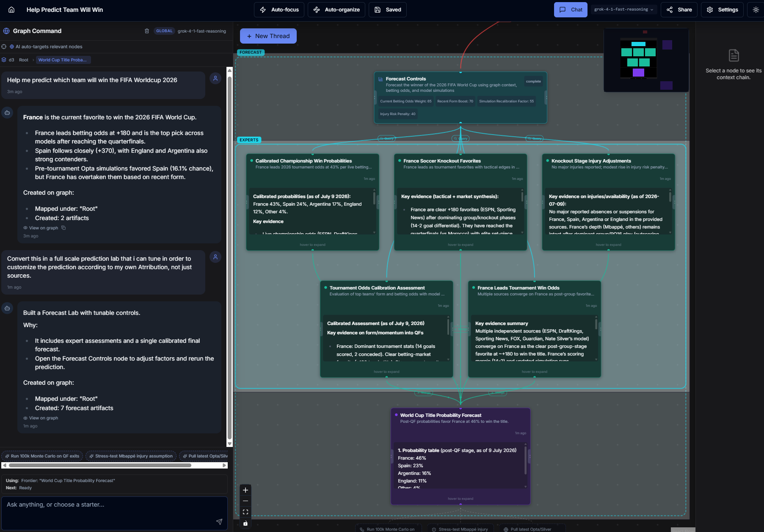
Task: Click bot icon beside France favorite reply
Action: point(7,113)
